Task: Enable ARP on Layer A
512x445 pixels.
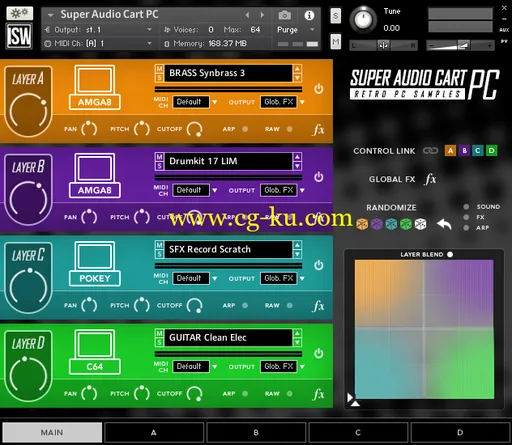Action: click(x=245, y=129)
